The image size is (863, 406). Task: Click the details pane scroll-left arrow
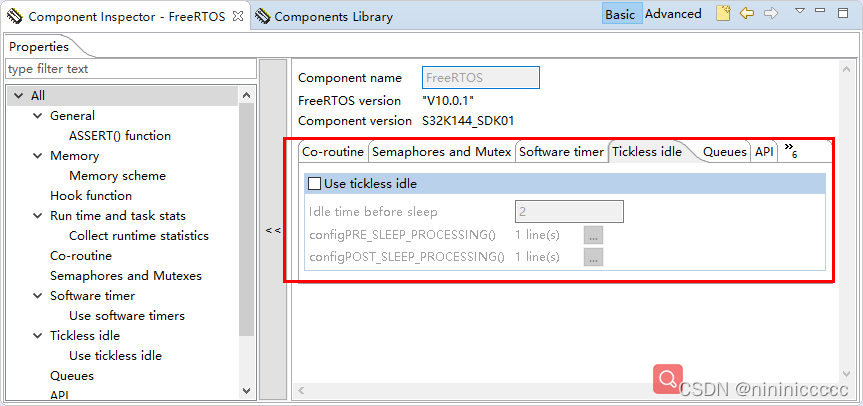point(301,390)
